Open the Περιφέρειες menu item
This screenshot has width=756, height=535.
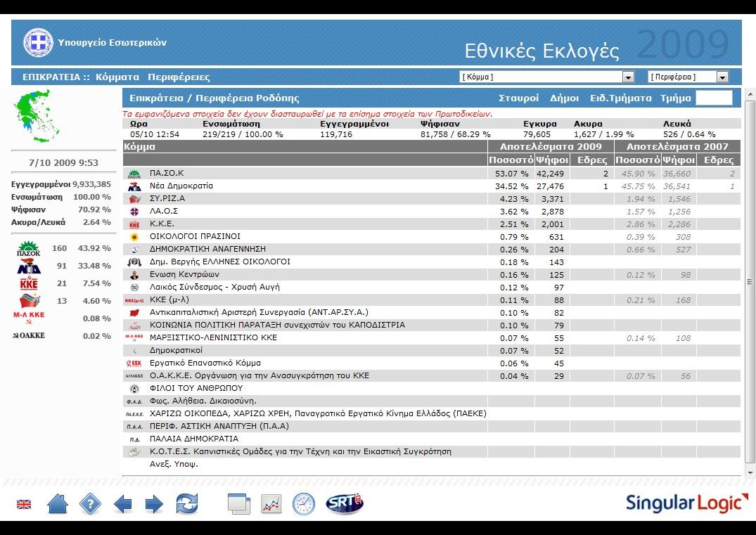coord(179,77)
